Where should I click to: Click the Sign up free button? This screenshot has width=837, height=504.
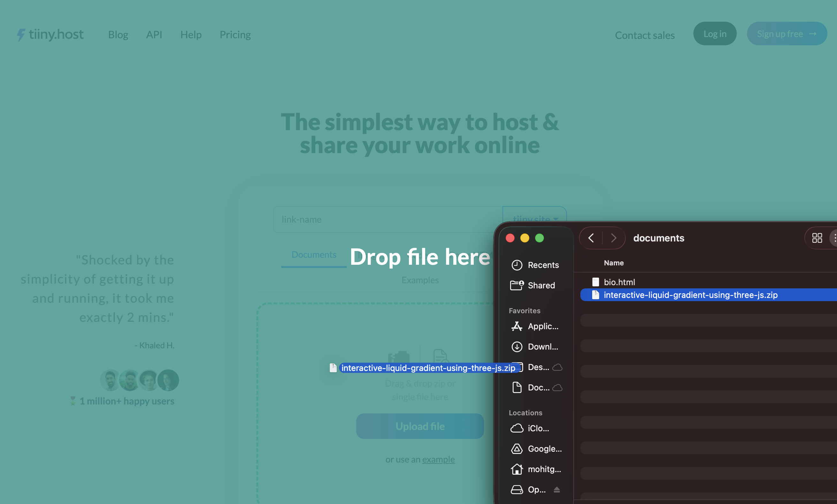coord(786,33)
